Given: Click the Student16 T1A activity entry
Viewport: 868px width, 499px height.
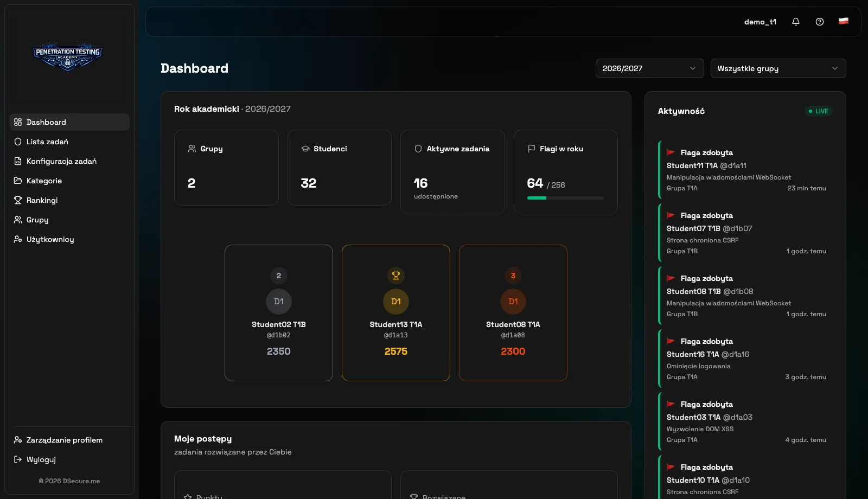Looking at the screenshot, I should pos(745,359).
